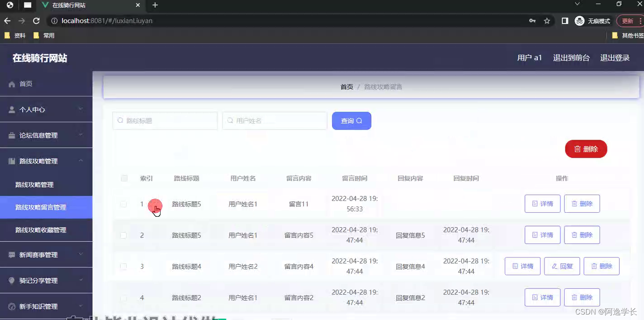
Task: Expand 骑记分享管理 sidebar menu
Action: pyautogui.click(x=46, y=281)
